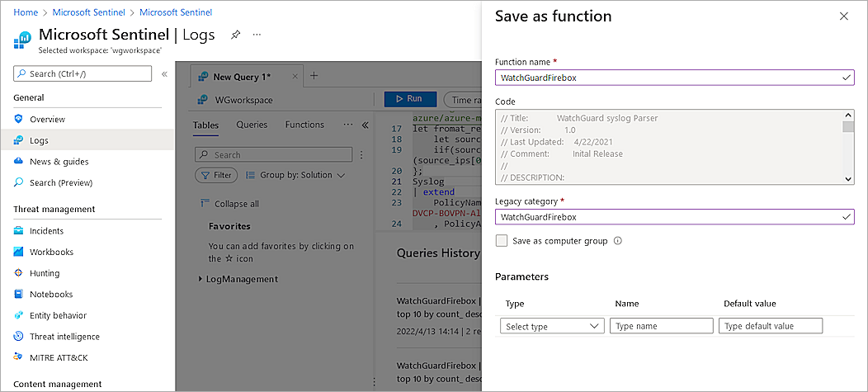This screenshot has width=868, height=392.
Task: Click the sidebar Search (Ctrl+/) box
Action: (x=83, y=73)
